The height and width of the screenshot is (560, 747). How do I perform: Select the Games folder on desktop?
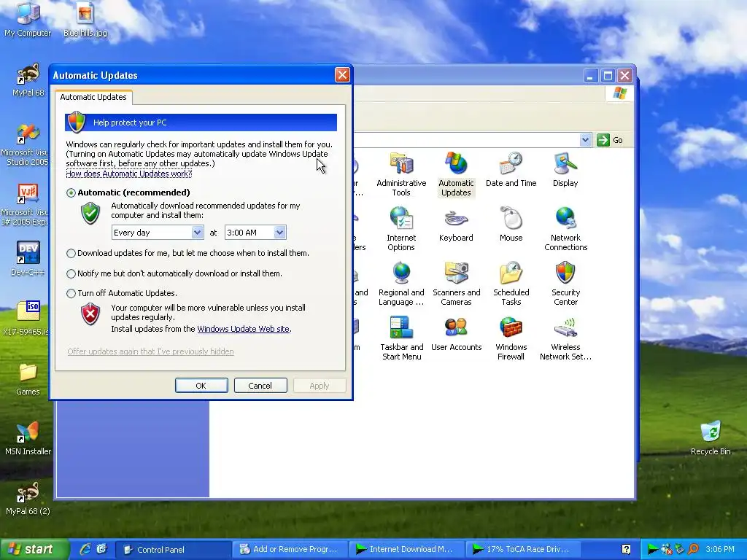pos(28,378)
